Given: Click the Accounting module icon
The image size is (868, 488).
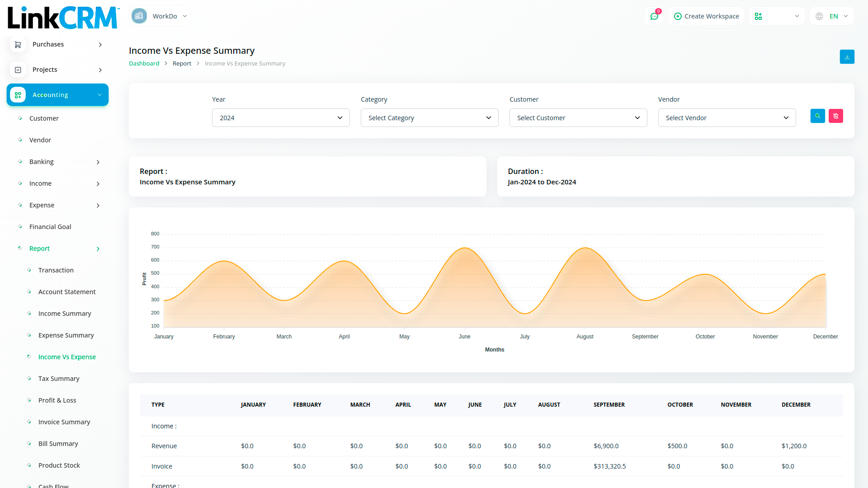Looking at the screenshot, I should click(18, 95).
